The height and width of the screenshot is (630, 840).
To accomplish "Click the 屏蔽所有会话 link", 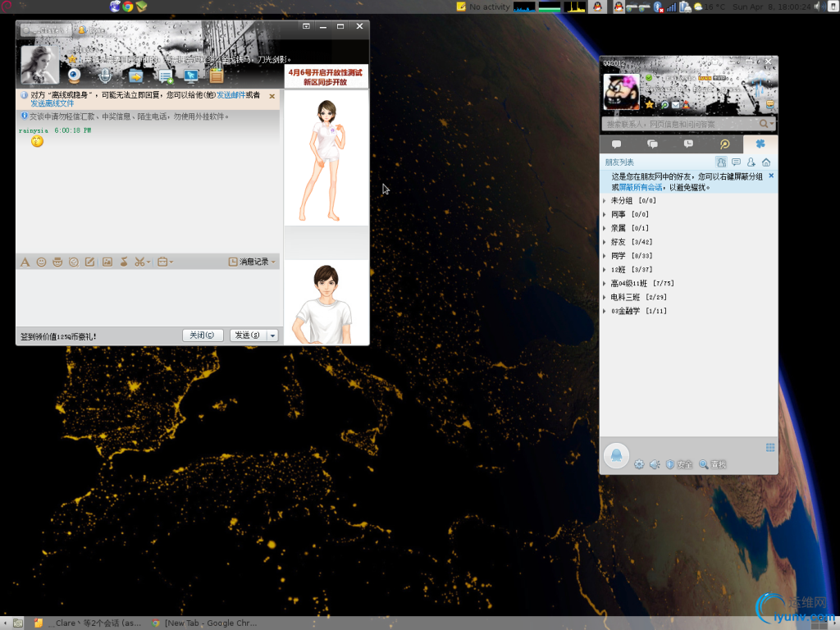I will coord(640,188).
